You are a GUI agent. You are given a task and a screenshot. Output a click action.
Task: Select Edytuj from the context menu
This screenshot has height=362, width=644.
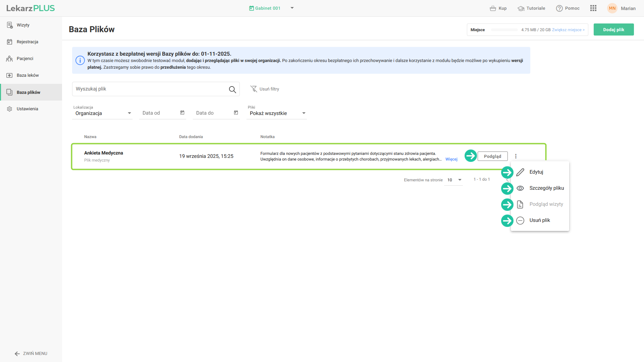pos(536,172)
